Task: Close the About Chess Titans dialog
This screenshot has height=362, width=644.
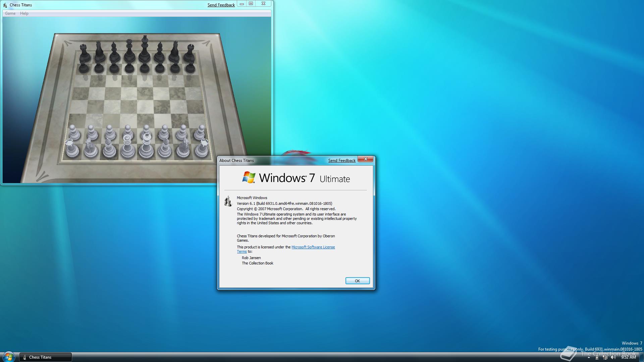Action: (366, 159)
